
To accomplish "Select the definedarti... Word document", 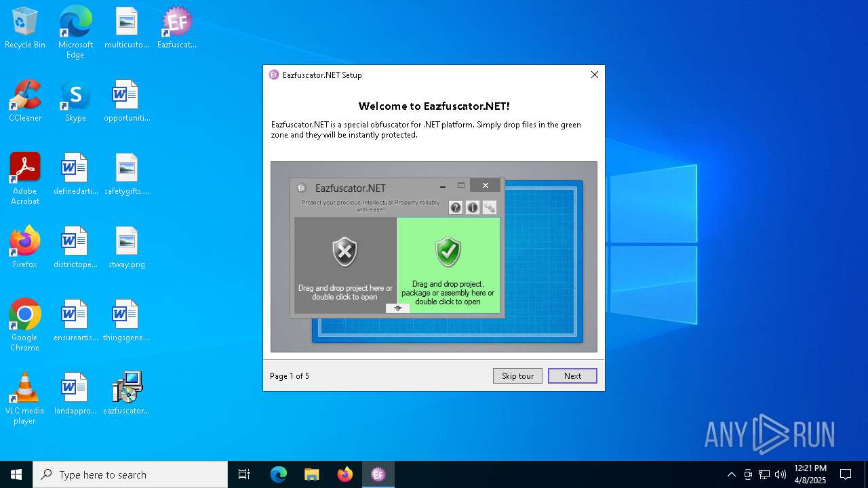I will (75, 175).
